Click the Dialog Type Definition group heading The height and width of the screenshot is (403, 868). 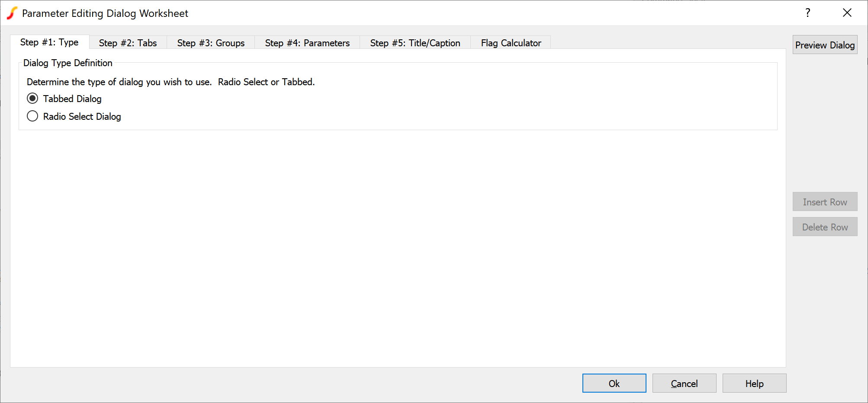pos(68,63)
